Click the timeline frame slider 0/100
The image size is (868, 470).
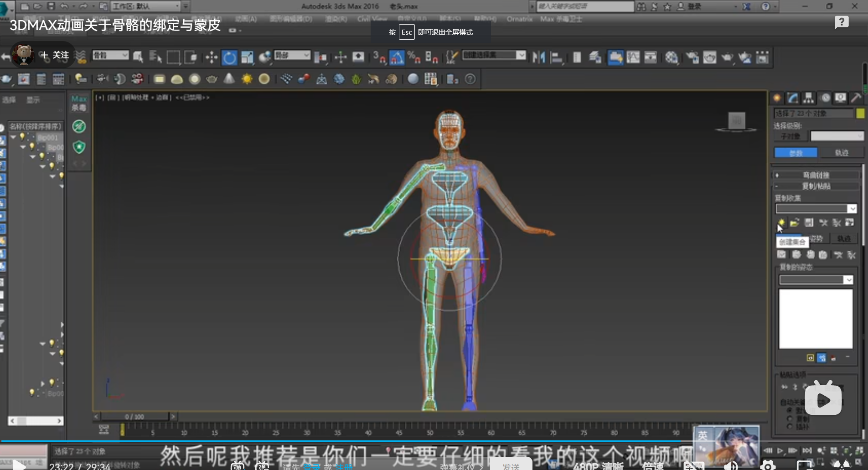pos(135,417)
